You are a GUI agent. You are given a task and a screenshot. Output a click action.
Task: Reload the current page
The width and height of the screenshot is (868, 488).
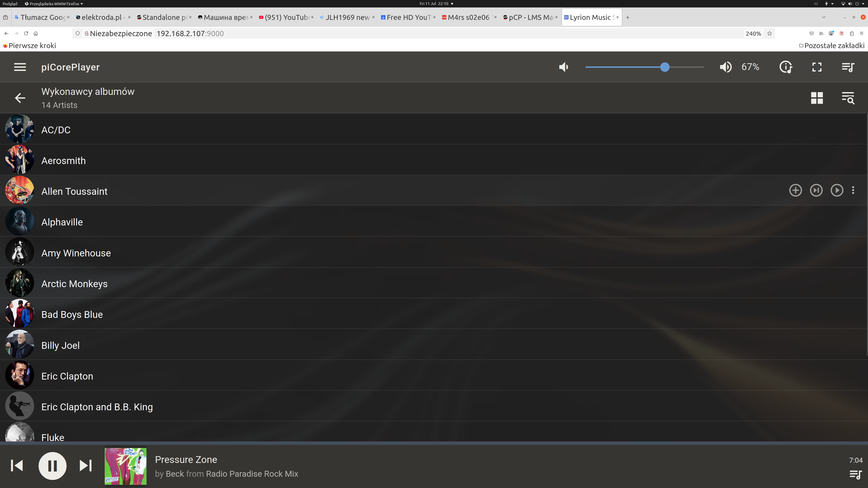click(26, 33)
